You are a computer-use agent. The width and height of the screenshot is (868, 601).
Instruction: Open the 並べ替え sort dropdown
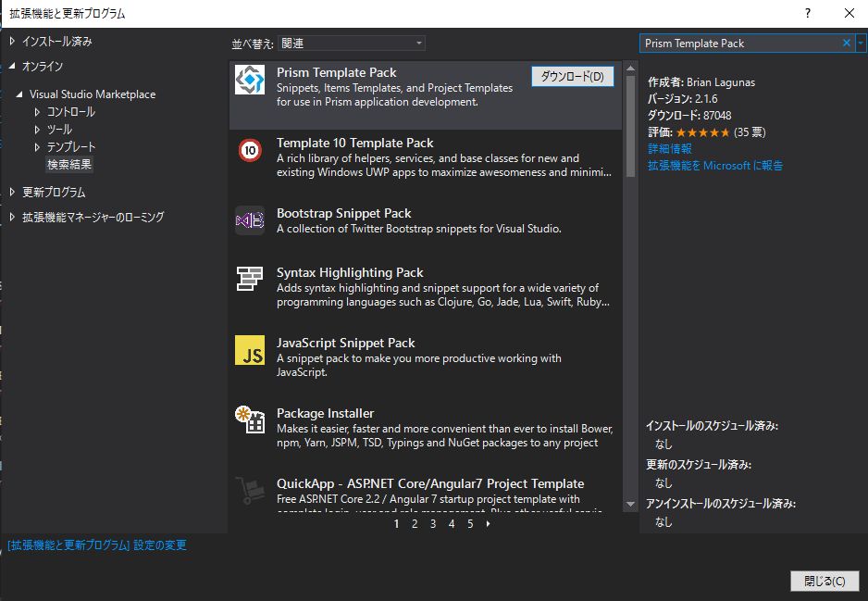point(351,44)
